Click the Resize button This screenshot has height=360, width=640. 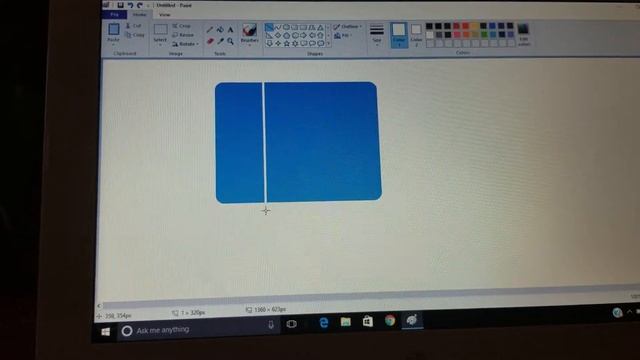click(x=183, y=35)
